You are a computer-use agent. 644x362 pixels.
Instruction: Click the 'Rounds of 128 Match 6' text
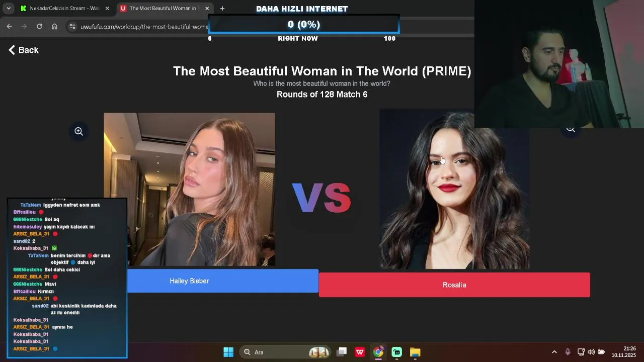322,95
